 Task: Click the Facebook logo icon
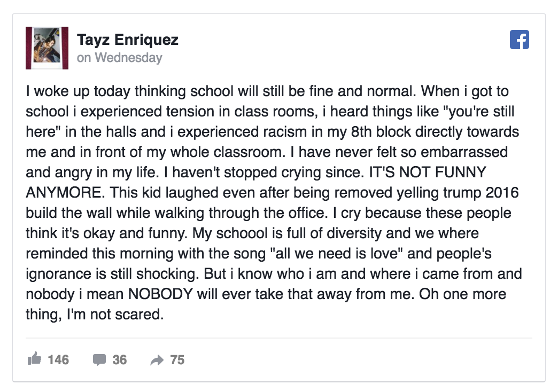pyautogui.click(x=519, y=40)
